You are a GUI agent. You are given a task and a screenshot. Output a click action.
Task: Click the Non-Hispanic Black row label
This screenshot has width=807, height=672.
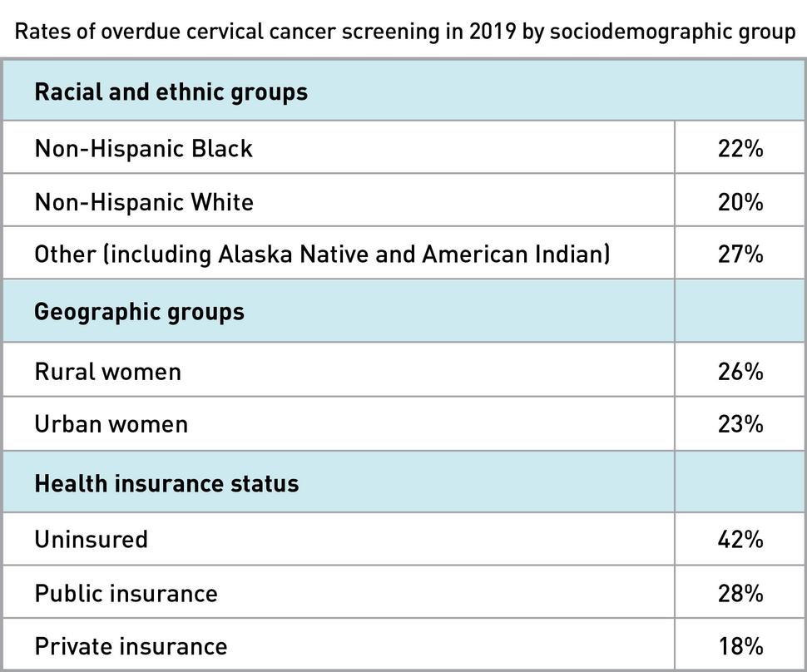point(143,148)
